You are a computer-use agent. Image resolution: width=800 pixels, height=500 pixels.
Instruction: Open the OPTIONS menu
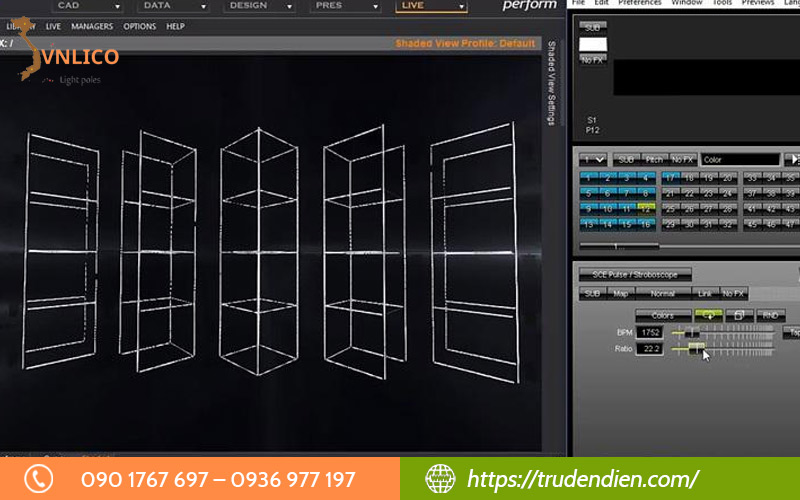139,26
